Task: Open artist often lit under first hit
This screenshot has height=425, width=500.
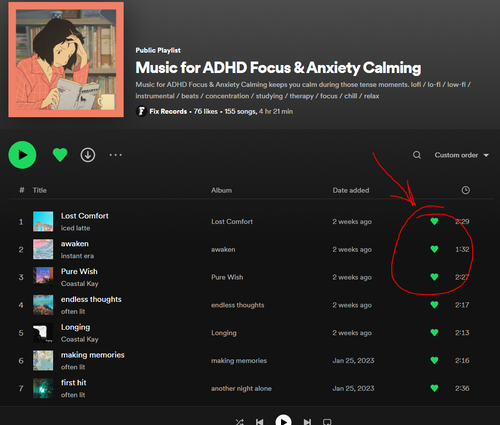Action: click(73, 395)
